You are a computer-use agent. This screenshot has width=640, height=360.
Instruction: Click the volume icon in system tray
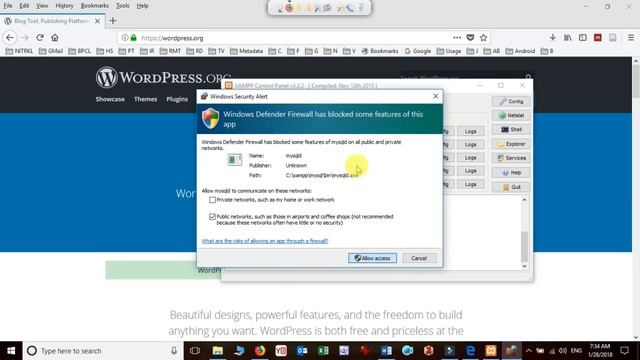pos(563,351)
